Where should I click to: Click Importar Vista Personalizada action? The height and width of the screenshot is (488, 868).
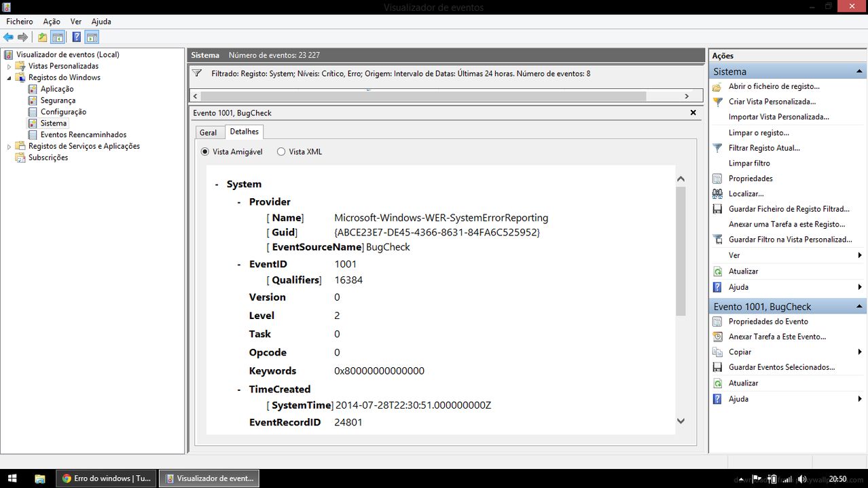[779, 117]
